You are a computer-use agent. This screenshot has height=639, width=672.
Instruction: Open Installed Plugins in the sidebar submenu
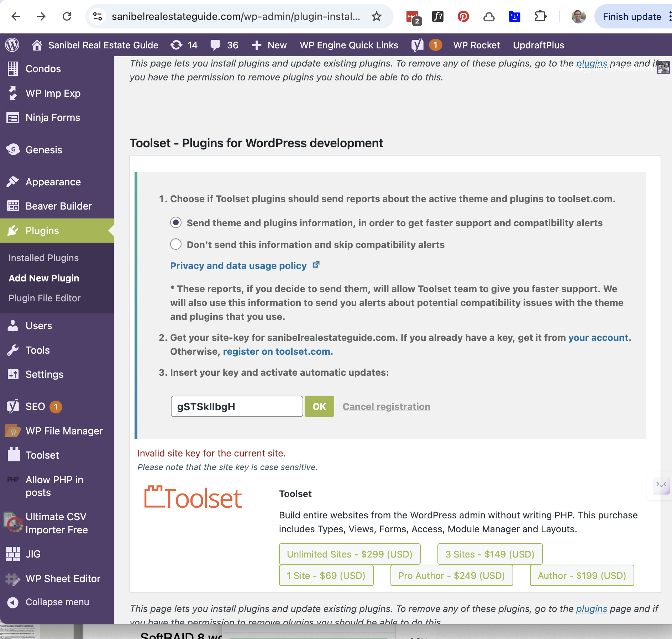coord(43,258)
